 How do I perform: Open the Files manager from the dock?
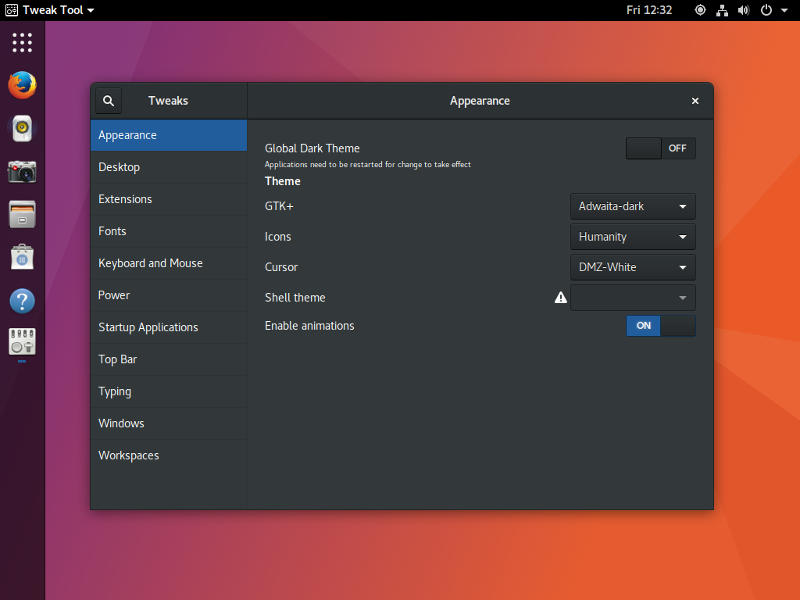pyautogui.click(x=21, y=214)
